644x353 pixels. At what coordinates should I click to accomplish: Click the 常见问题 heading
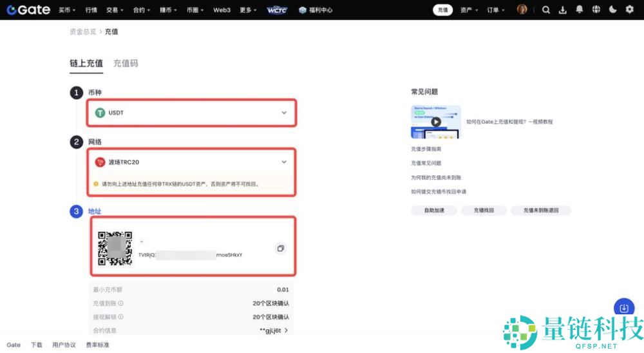(424, 91)
